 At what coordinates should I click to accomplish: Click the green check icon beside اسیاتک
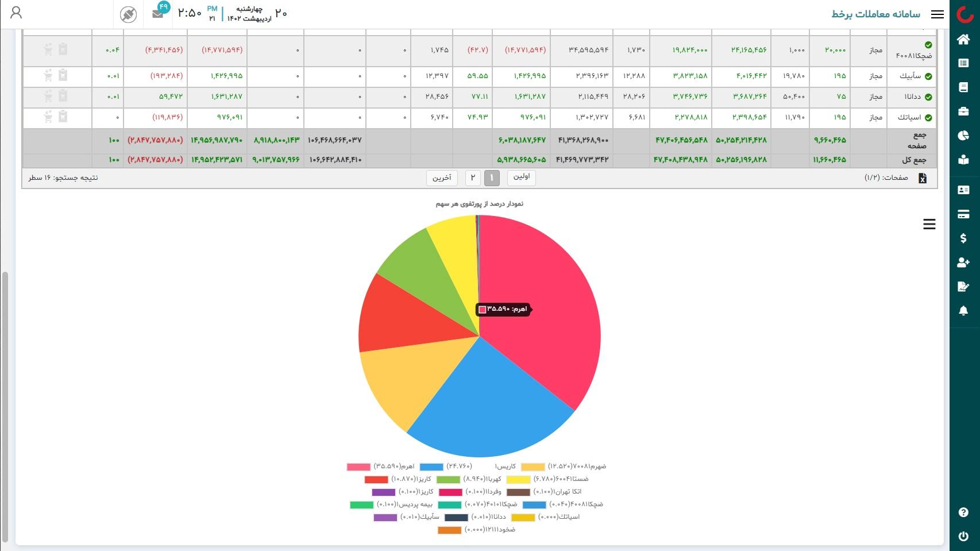pyautogui.click(x=928, y=117)
